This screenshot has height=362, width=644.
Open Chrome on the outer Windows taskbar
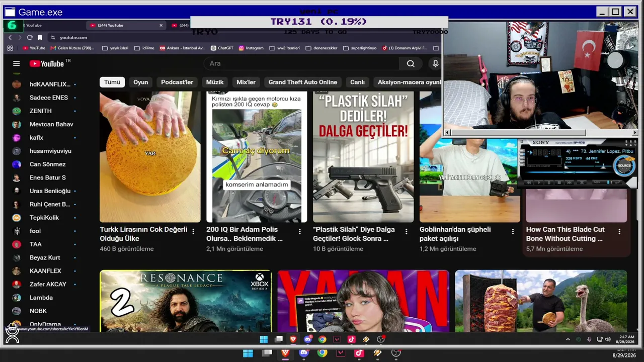coord(322,353)
